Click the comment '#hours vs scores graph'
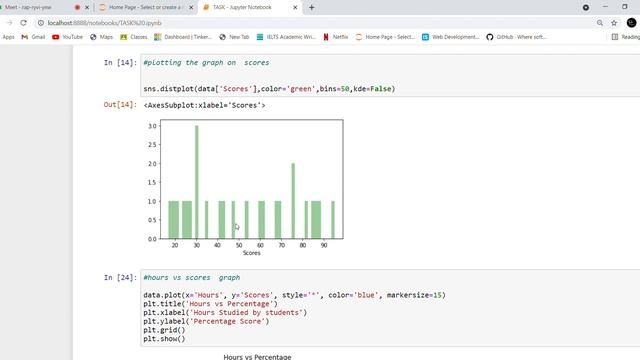This screenshot has width=640, height=360. pyautogui.click(x=191, y=278)
